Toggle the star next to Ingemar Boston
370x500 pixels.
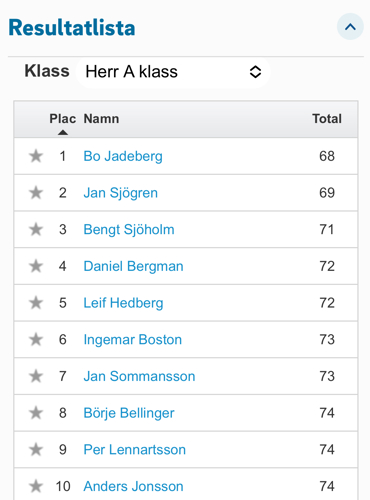click(x=36, y=339)
